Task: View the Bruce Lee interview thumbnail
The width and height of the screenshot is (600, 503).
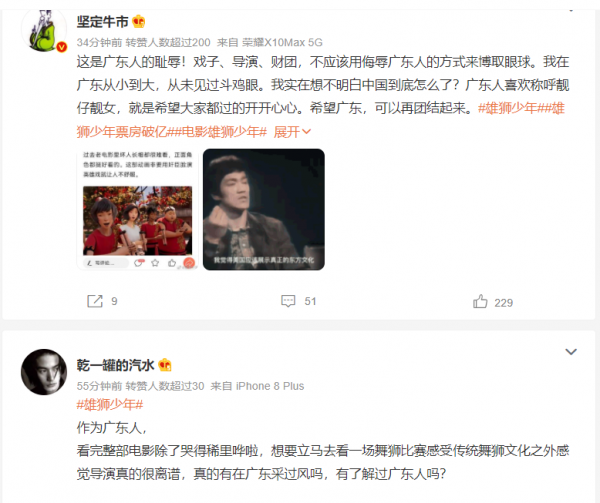Action: point(264,210)
